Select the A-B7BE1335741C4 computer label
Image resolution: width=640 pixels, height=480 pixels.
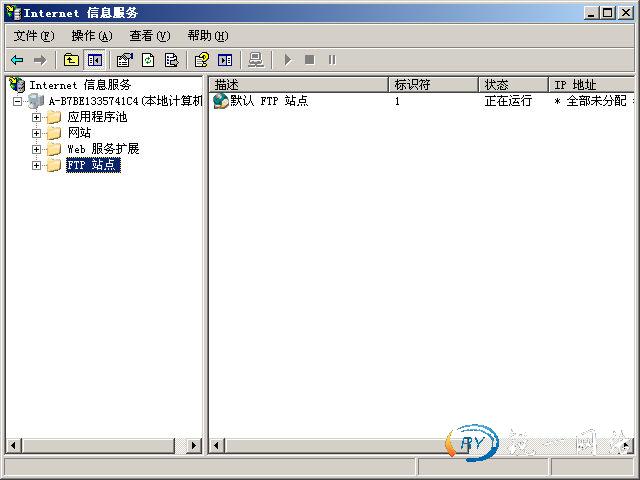(x=125, y=101)
